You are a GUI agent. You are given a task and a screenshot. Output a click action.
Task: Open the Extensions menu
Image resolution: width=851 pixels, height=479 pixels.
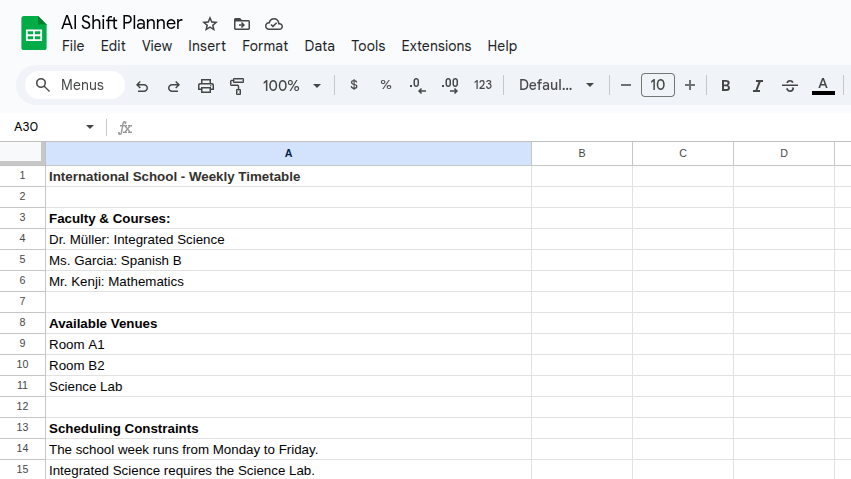click(436, 46)
